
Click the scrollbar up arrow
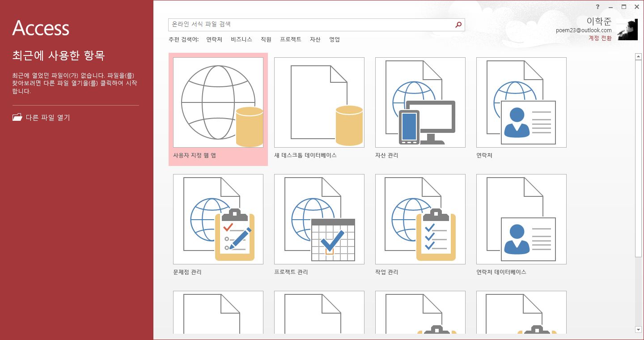[x=638, y=56]
